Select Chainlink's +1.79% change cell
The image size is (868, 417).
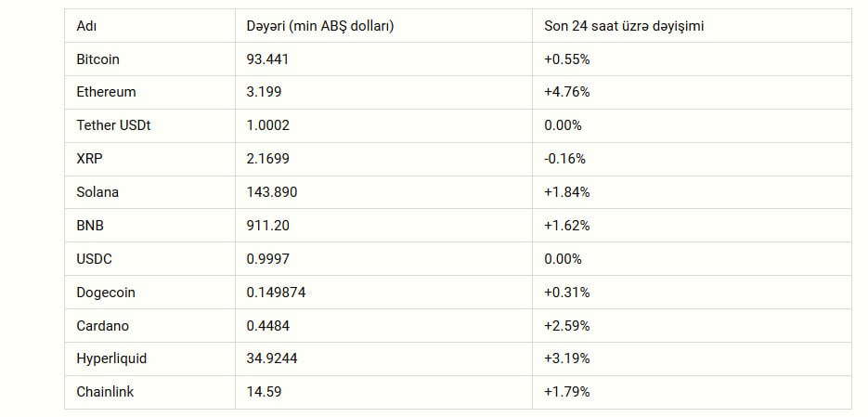coord(566,392)
